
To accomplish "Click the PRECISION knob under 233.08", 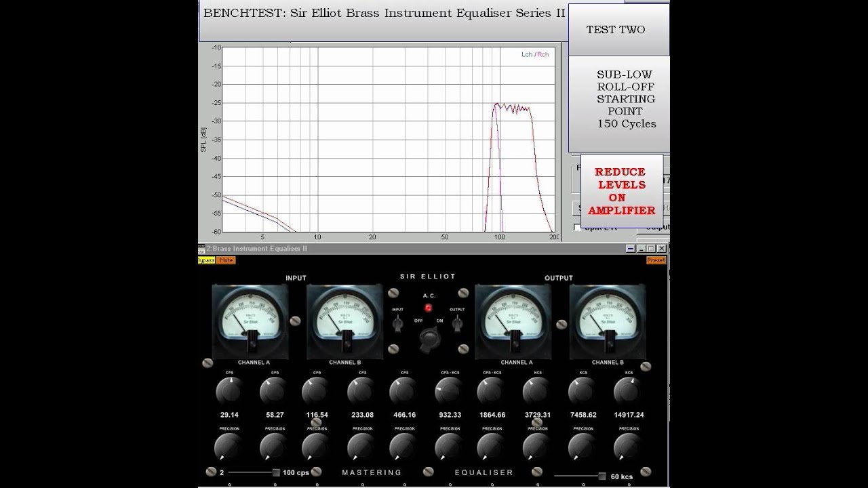I will pyautogui.click(x=361, y=447).
